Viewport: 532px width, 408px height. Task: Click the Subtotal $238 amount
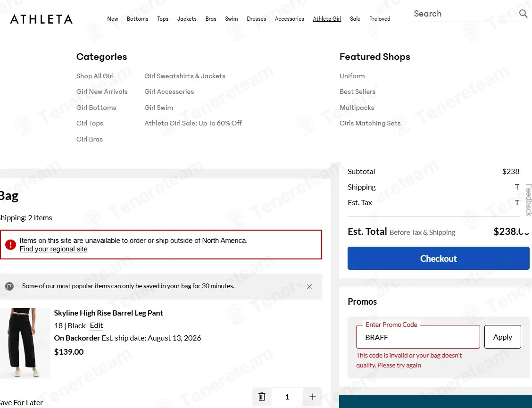click(x=511, y=171)
